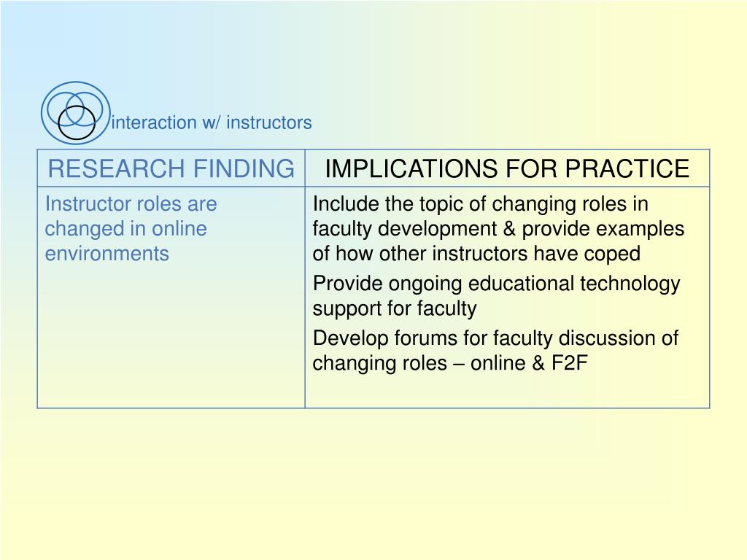This screenshot has width=747, height=560.
Task: Click 'of how other instructors have coped'
Action: [476, 254]
